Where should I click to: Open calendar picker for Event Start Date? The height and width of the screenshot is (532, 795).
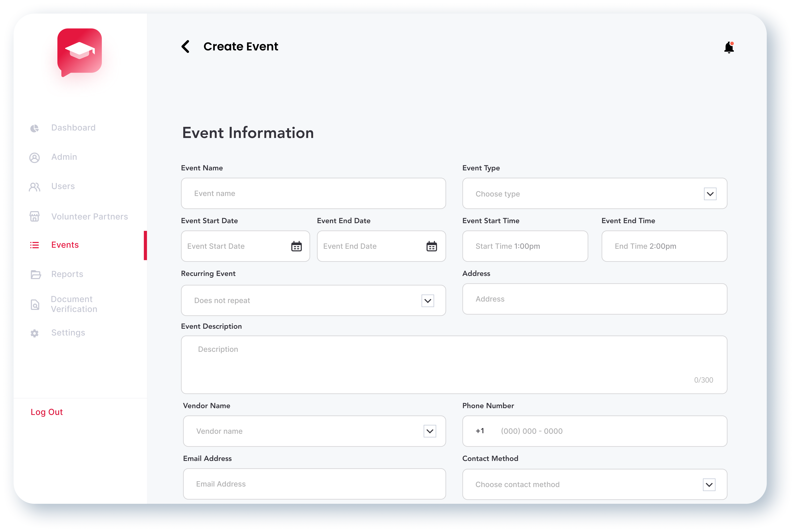click(x=296, y=246)
